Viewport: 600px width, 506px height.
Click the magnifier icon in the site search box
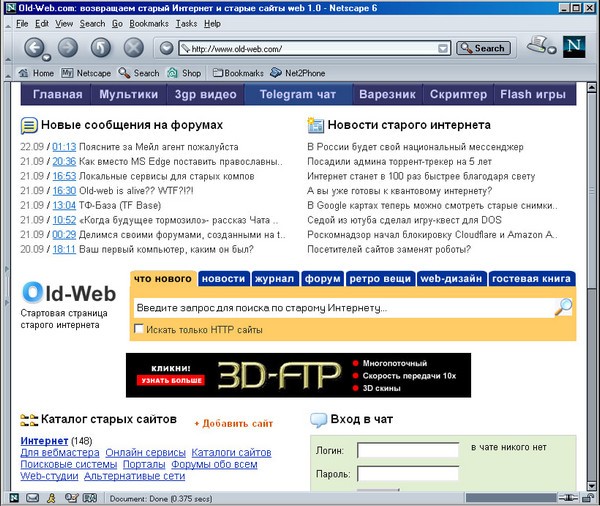(x=564, y=308)
